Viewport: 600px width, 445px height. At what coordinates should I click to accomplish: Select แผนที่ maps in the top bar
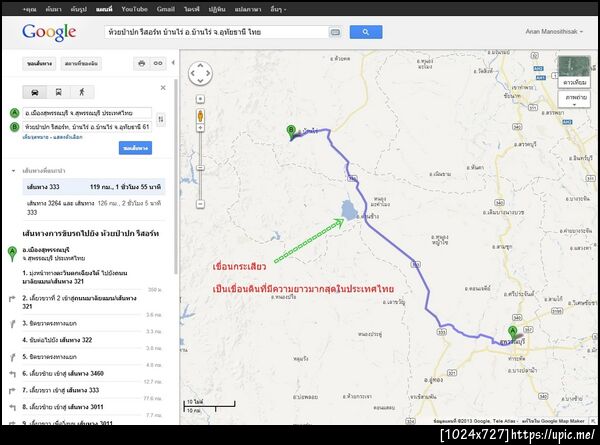[x=104, y=9]
